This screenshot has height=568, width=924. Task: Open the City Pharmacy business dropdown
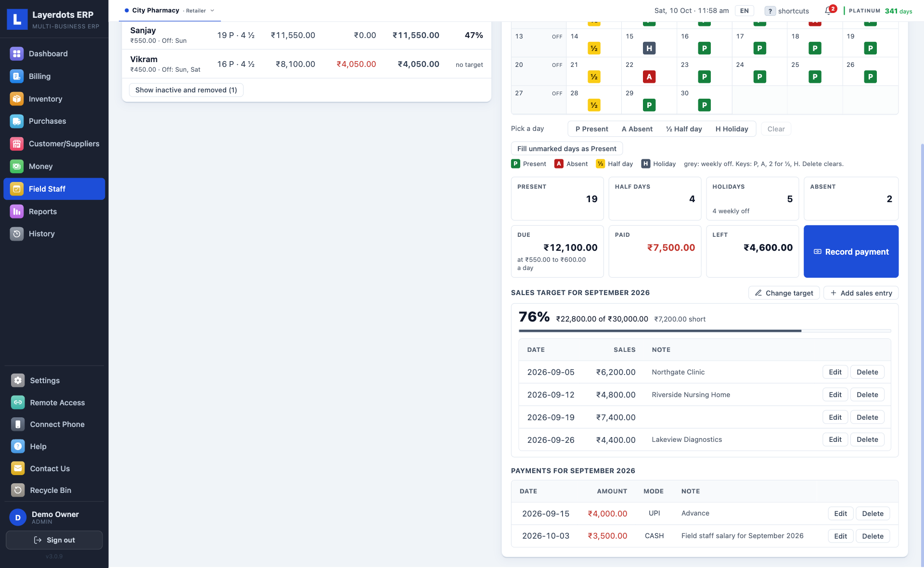[169, 11]
